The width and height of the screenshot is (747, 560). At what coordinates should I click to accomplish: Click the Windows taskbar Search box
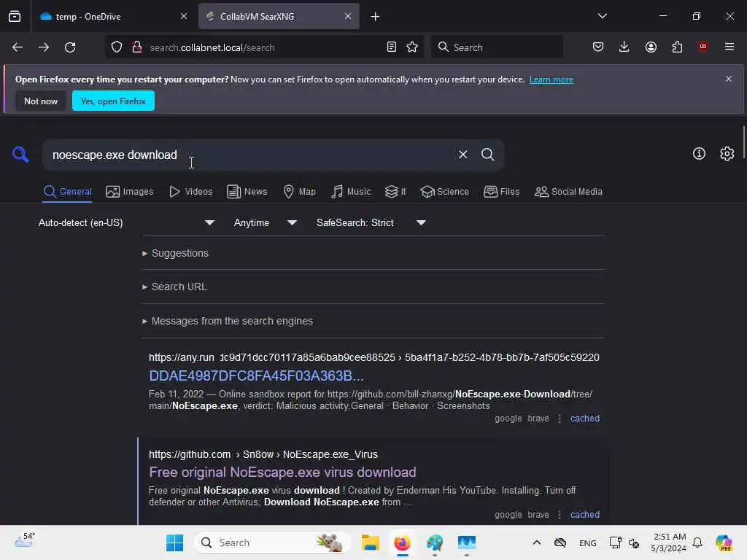pos(273,542)
